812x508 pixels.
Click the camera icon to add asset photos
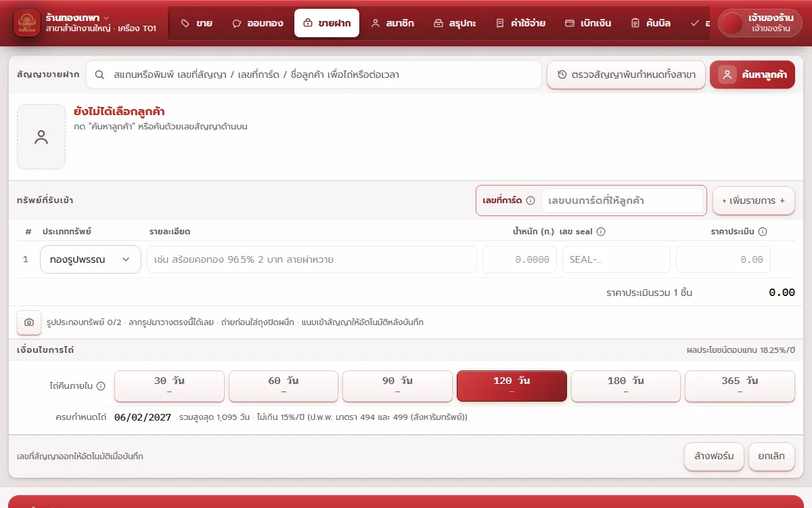coord(29,322)
